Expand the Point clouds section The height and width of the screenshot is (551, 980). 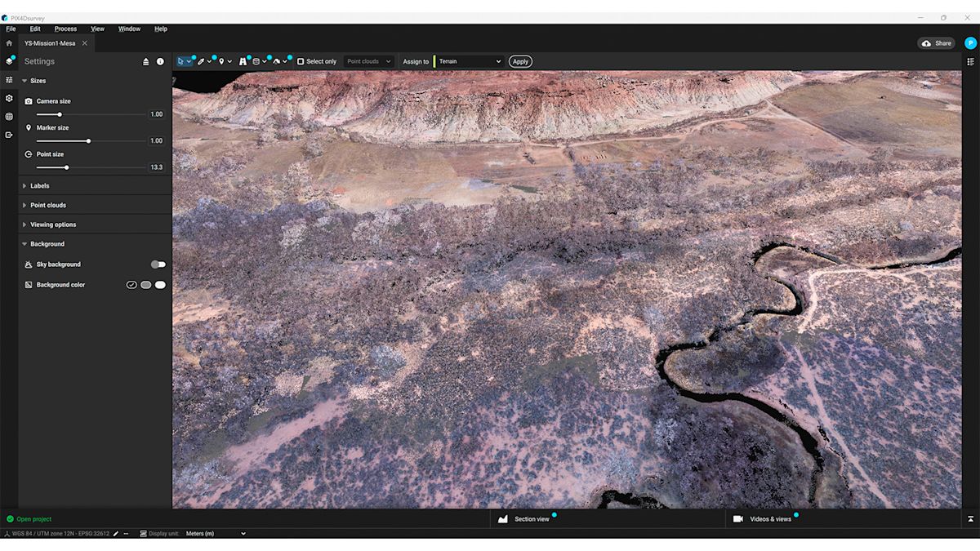[x=49, y=205]
